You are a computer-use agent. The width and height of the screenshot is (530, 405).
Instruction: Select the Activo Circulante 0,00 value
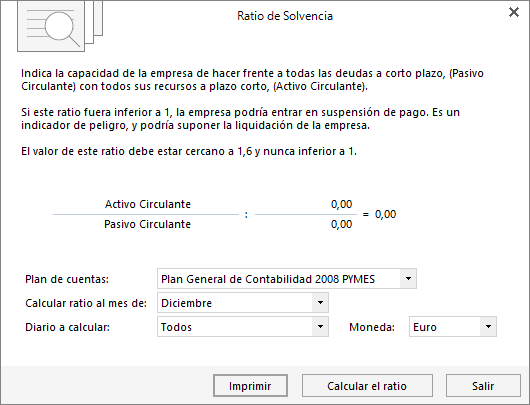[x=341, y=204]
